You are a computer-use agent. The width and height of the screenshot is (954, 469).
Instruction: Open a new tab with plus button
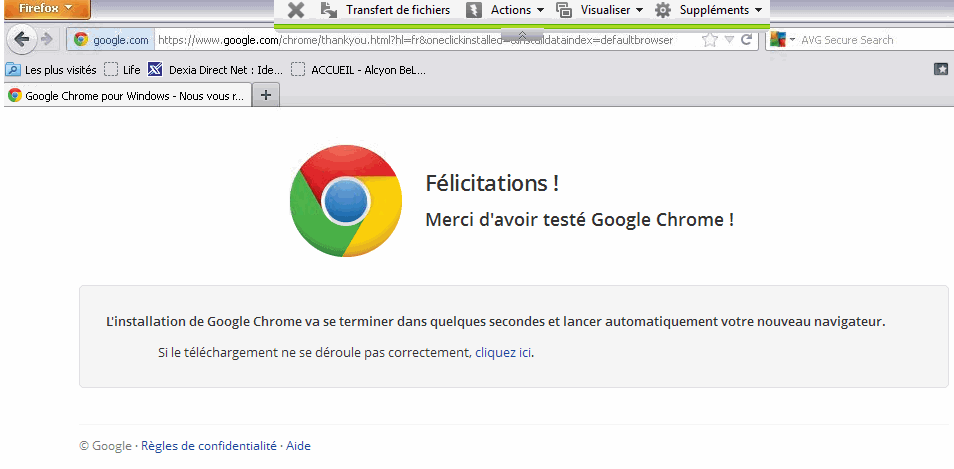click(266, 96)
